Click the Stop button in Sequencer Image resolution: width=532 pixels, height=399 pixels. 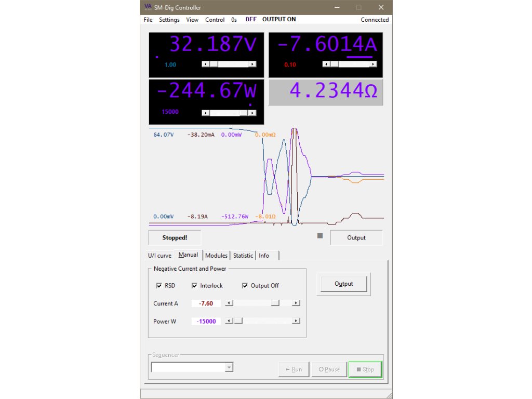tap(365, 369)
